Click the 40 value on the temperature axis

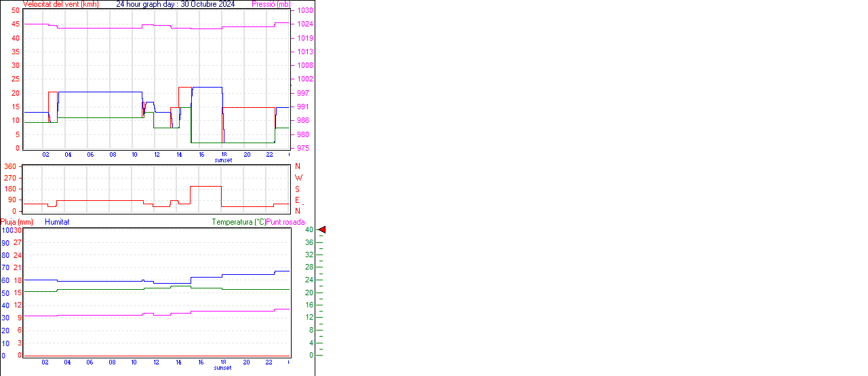tap(309, 230)
